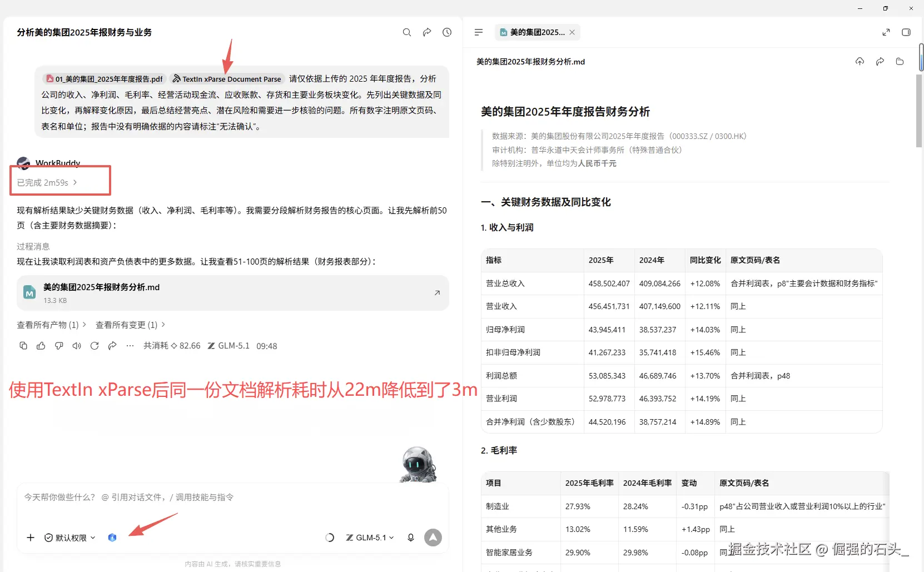Viewport: 924px width, 572px height.
Task: Open the more options ellipsis menu
Action: coord(130,346)
